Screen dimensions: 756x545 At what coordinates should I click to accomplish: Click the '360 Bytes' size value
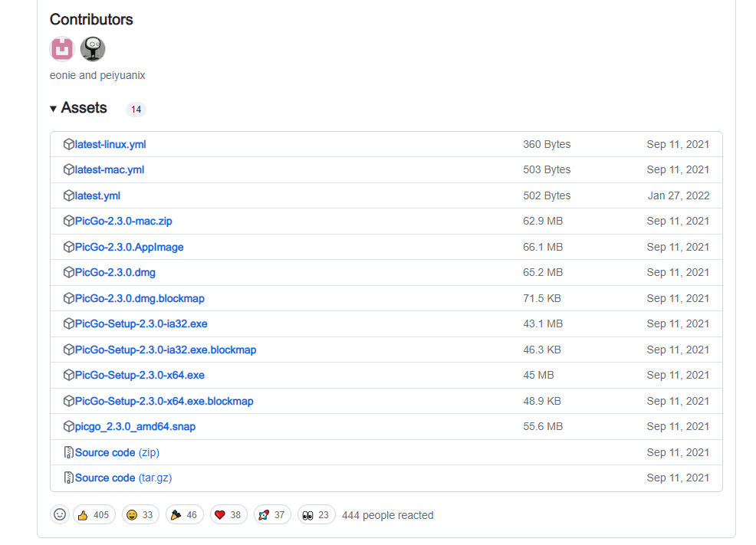tap(547, 145)
